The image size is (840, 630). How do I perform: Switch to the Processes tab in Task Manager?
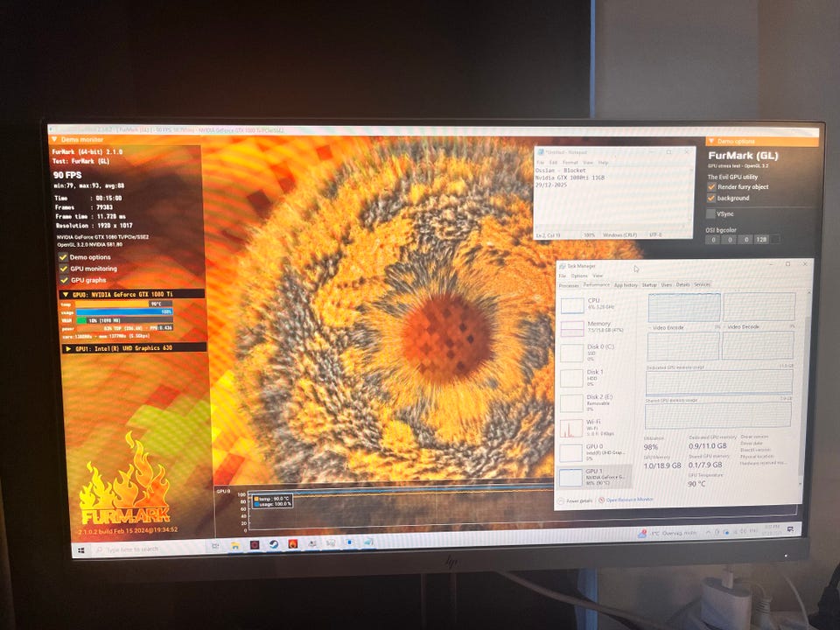[x=569, y=284]
